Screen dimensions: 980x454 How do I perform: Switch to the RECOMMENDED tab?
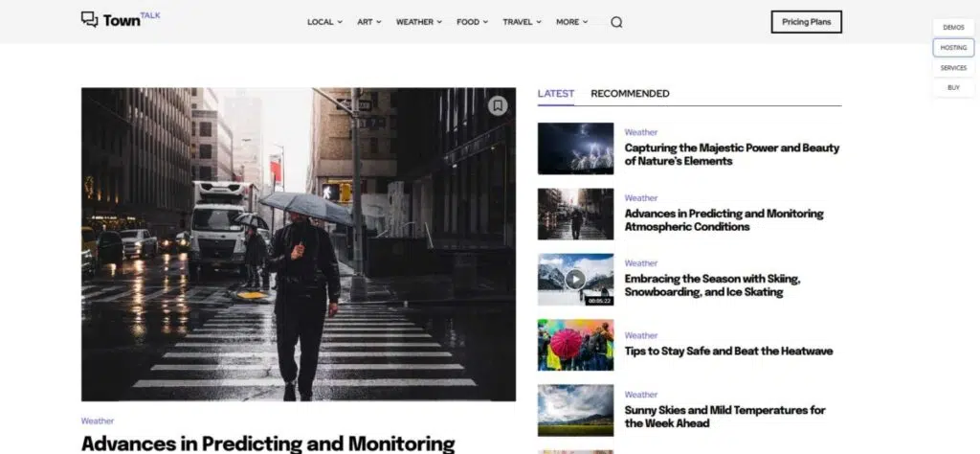coord(630,94)
